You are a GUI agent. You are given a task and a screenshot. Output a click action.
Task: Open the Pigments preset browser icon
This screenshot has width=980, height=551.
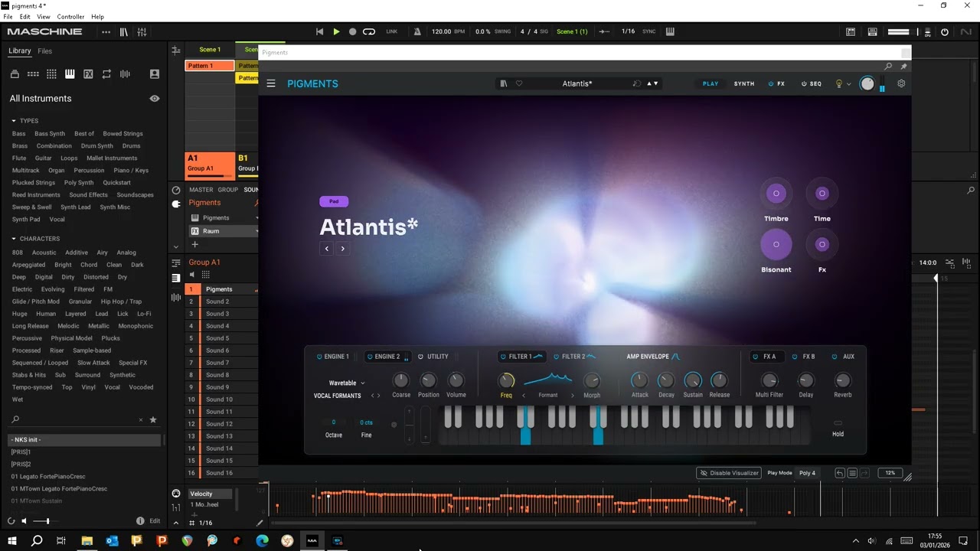(503, 83)
